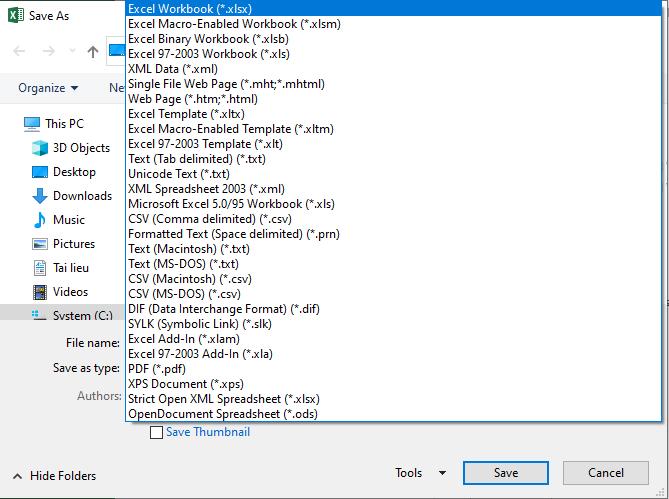The width and height of the screenshot is (669, 499).
Task: Collapse folders with Hide Folders chevron
Action: tap(17, 476)
